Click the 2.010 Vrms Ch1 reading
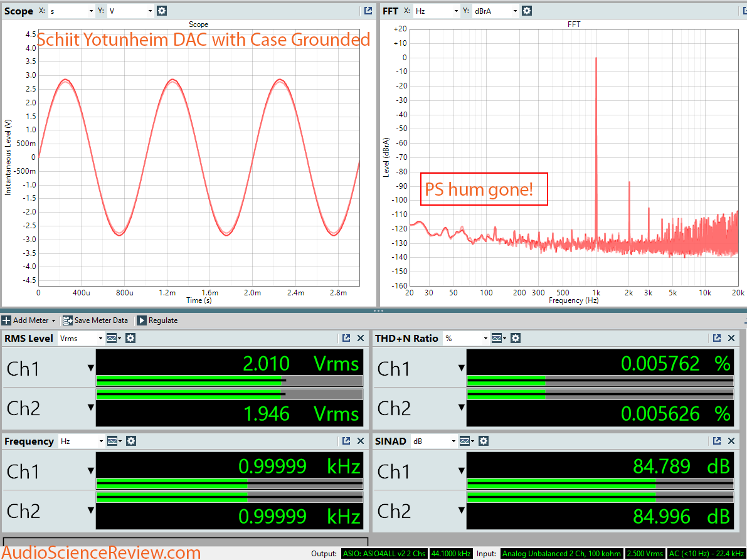747x560 pixels. point(301,363)
